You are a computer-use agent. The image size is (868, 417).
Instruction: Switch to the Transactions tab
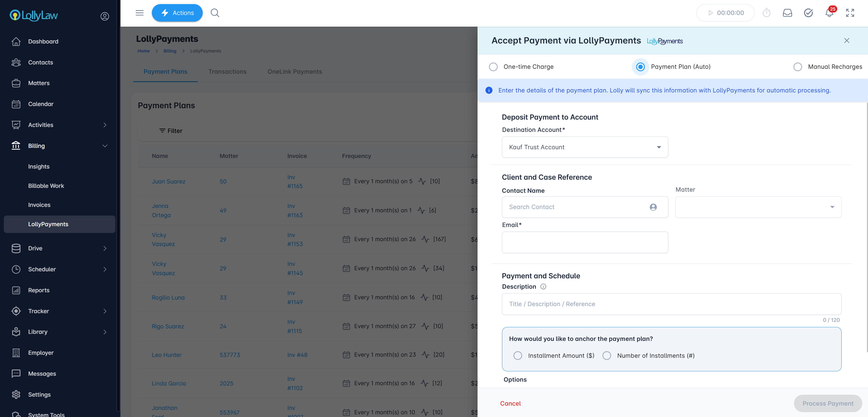227,71
